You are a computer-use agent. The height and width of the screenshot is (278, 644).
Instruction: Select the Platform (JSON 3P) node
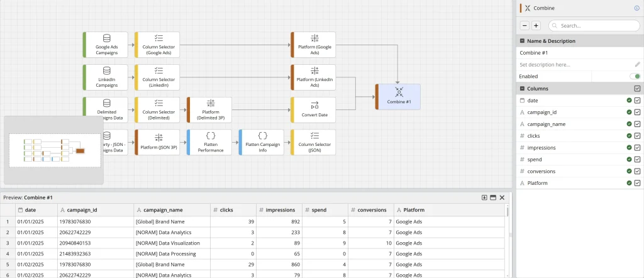click(x=157, y=142)
